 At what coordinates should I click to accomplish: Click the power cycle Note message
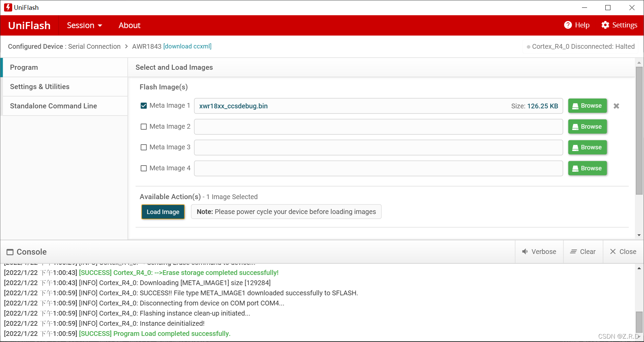point(286,212)
